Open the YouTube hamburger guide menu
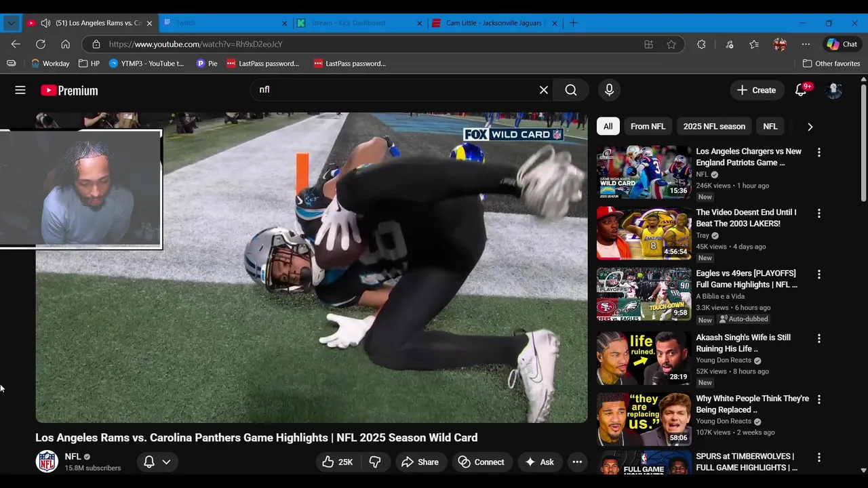Image resolution: width=868 pixels, height=488 pixels. [20, 90]
